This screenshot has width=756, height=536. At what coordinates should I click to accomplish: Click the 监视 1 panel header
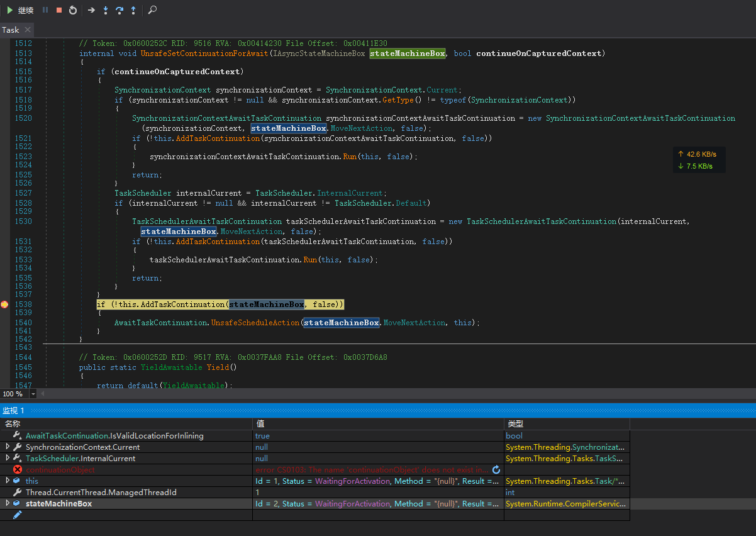14,410
